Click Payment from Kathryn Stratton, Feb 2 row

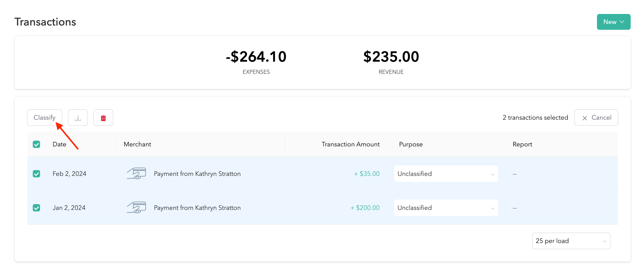click(197, 174)
